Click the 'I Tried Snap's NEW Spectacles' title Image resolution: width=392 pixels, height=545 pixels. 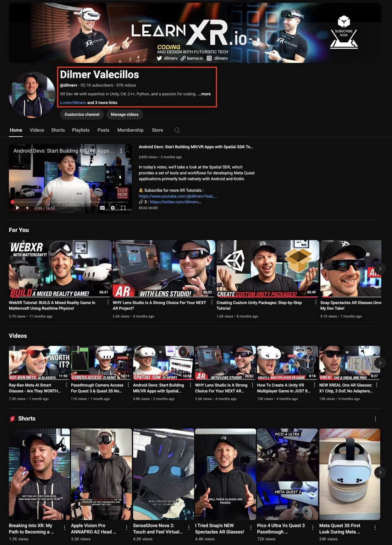click(220, 529)
